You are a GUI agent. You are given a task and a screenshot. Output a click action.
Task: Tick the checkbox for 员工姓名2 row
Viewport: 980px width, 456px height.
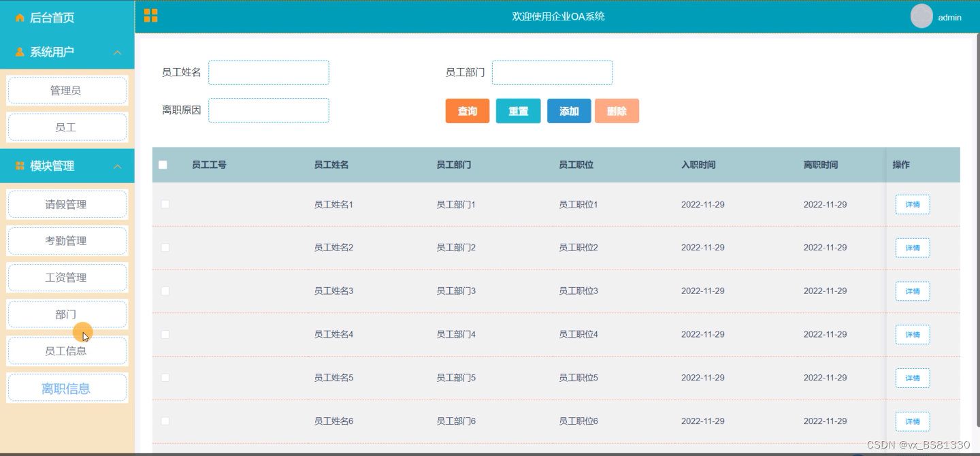165,248
